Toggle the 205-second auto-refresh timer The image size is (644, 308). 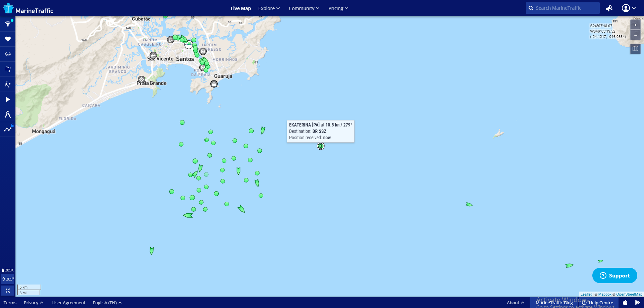pos(8,279)
